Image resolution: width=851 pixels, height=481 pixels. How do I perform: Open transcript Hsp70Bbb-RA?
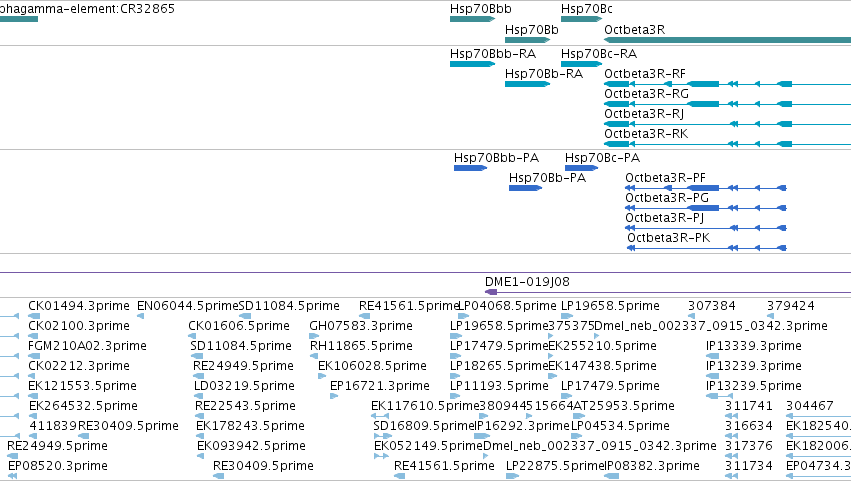coord(492,54)
